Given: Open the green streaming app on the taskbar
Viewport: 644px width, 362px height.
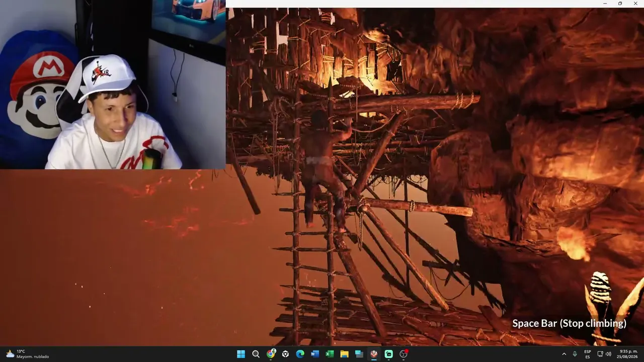Looking at the screenshot, I should coord(388,354).
